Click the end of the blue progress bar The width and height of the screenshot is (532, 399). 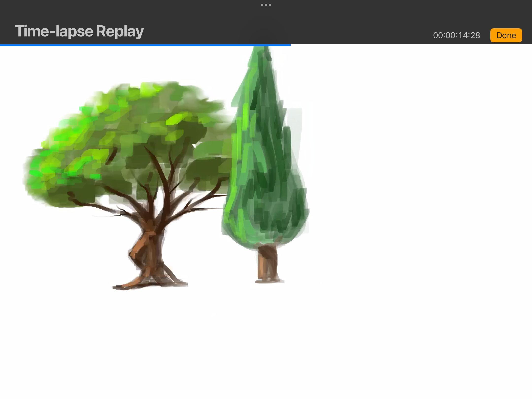coord(289,45)
